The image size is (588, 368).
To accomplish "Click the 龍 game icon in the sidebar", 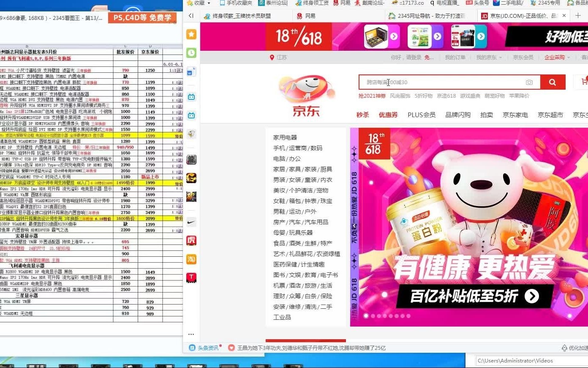I will [191, 159].
